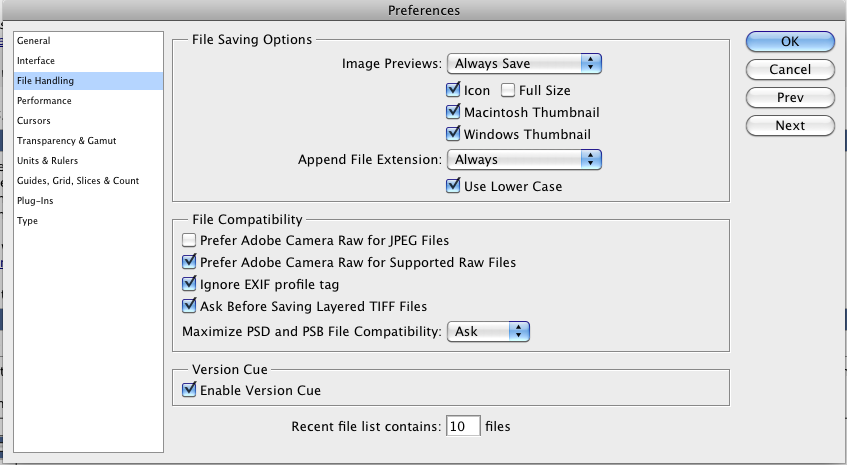Viewport: 847px width, 465px height.
Task: Toggle the Macintosh Thumbnail checkbox
Action: point(453,112)
